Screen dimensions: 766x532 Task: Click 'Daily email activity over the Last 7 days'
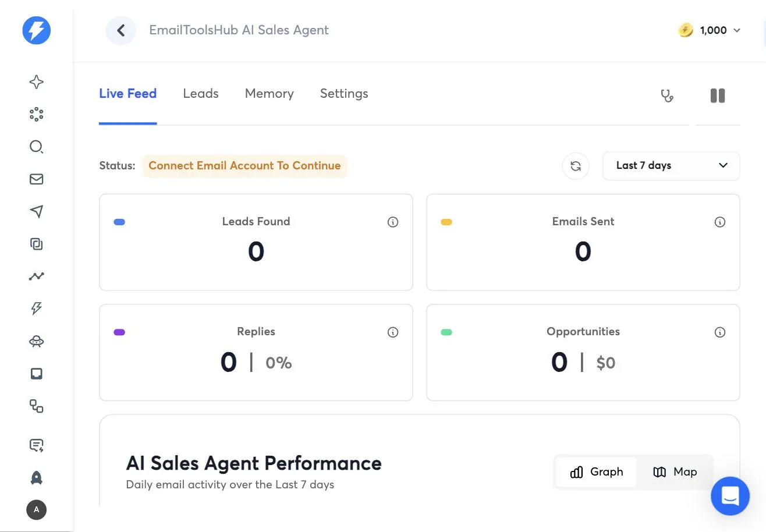230,484
